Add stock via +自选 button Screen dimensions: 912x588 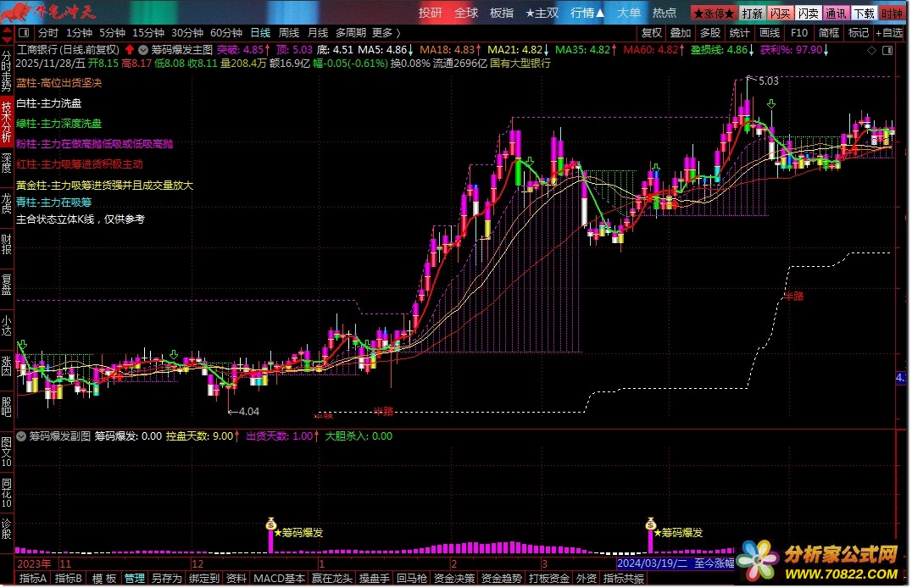click(890, 32)
